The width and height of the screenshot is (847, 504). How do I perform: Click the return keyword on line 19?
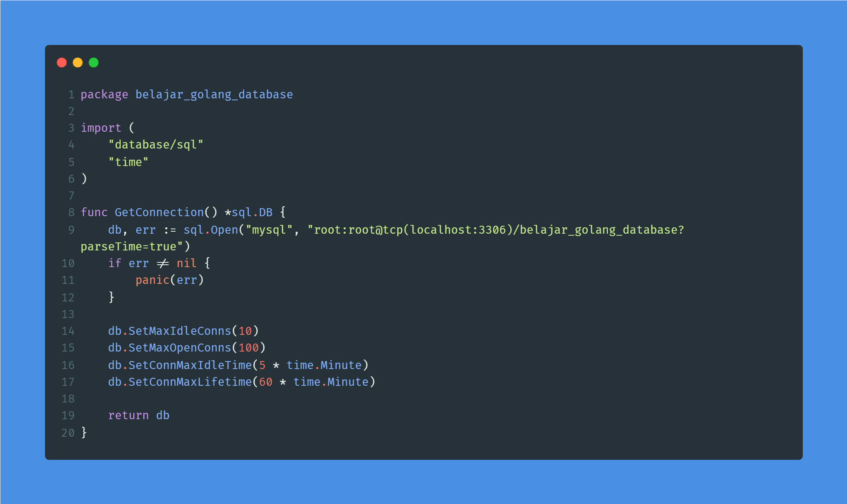point(128,416)
